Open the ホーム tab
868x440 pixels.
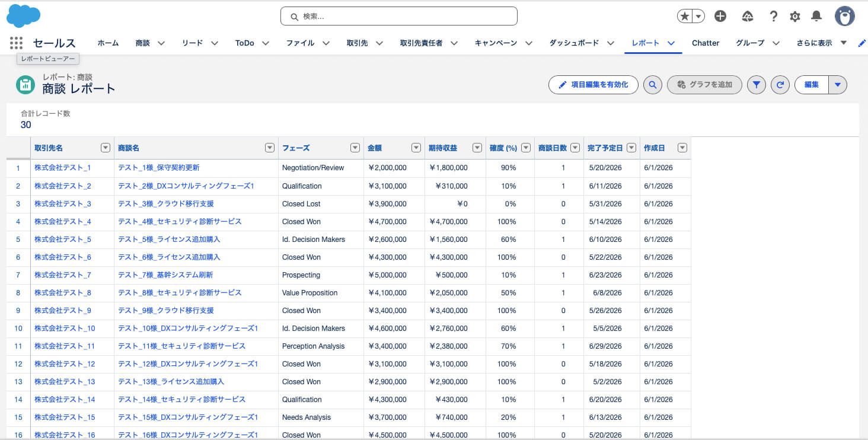click(108, 43)
